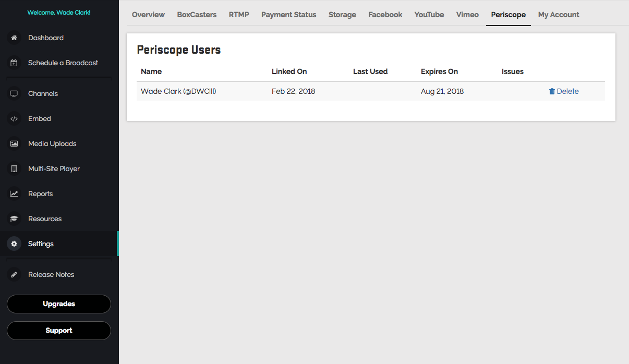Open the My Account tab
This screenshot has width=629, height=364.
point(559,15)
